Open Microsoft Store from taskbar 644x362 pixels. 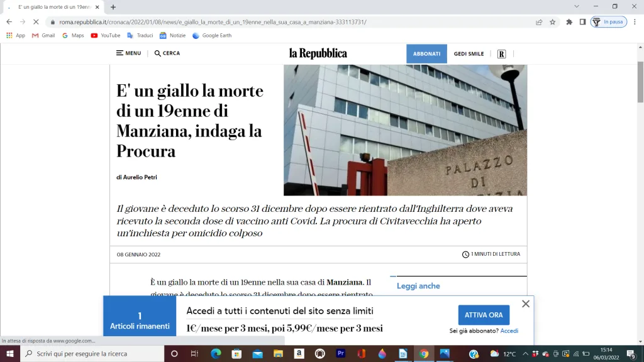(x=236, y=353)
